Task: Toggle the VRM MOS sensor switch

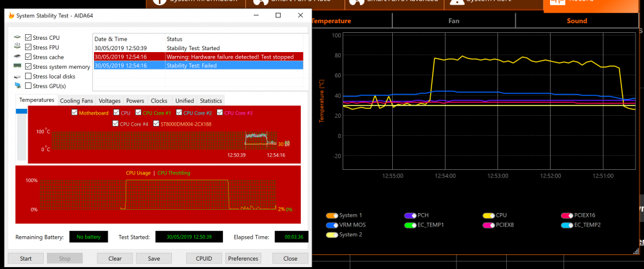Action: coord(332,225)
